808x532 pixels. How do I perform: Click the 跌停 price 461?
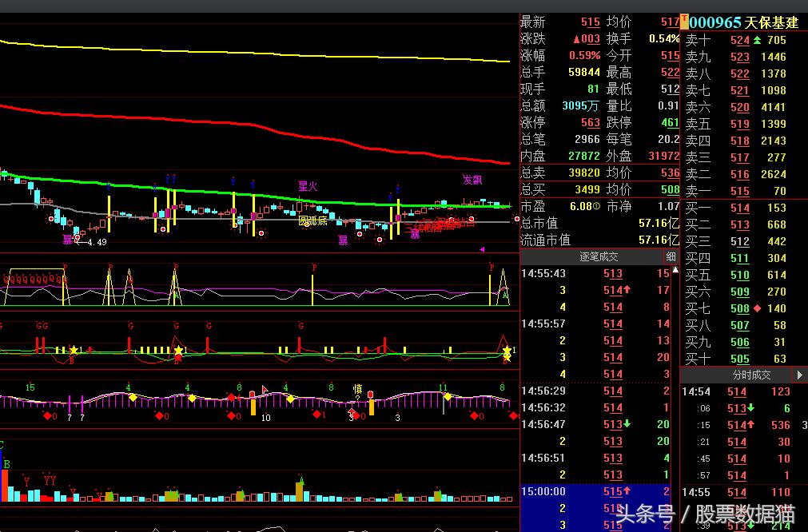coord(671,122)
